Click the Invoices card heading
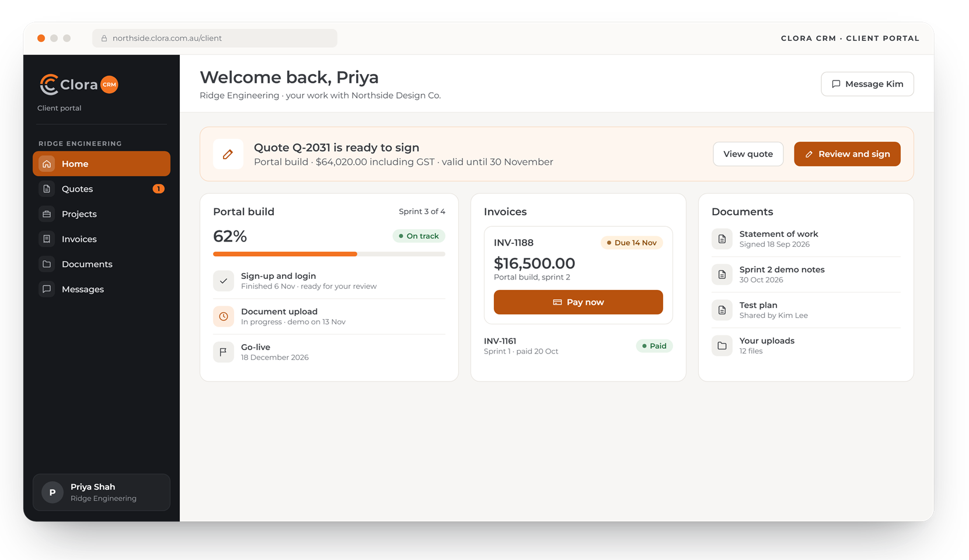 [x=506, y=212]
